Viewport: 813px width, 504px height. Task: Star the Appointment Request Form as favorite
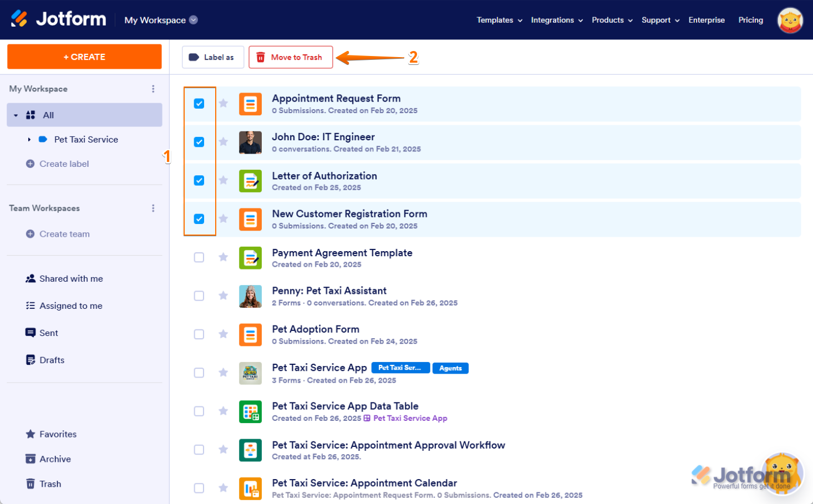coord(223,104)
